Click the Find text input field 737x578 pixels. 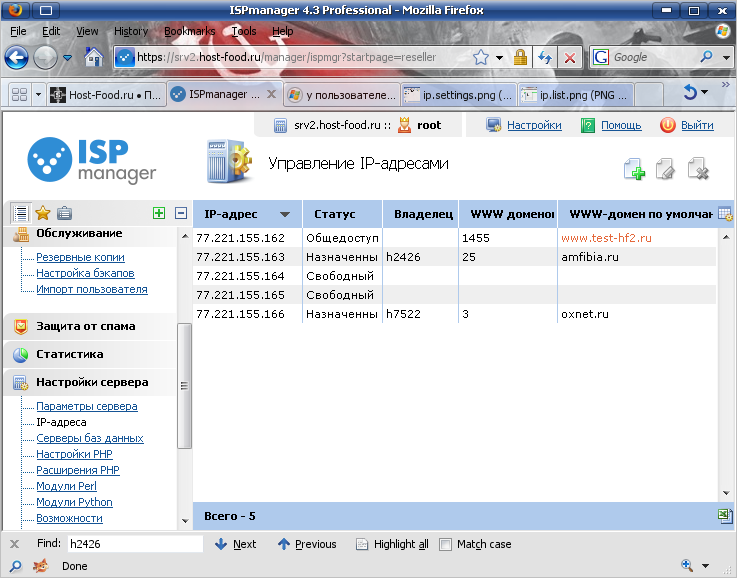(x=135, y=544)
